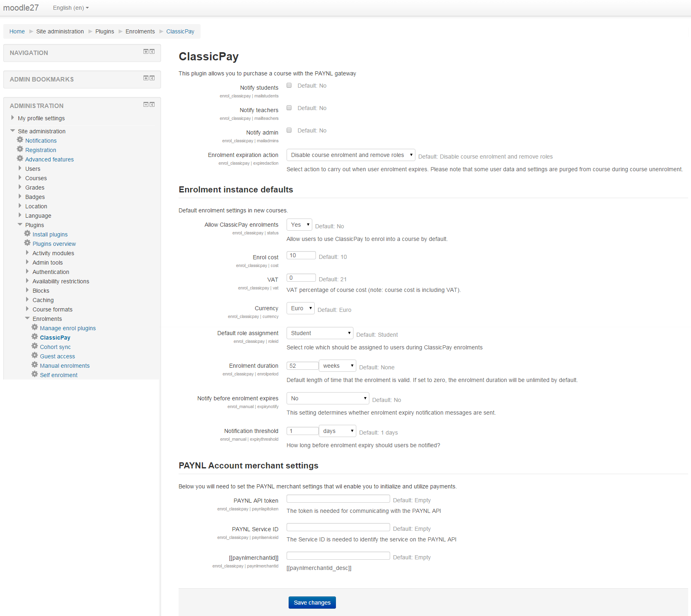This screenshot has height=616, width=691.
Task: Click the gear icon beside Plugins overview
Action: [27, 243]
